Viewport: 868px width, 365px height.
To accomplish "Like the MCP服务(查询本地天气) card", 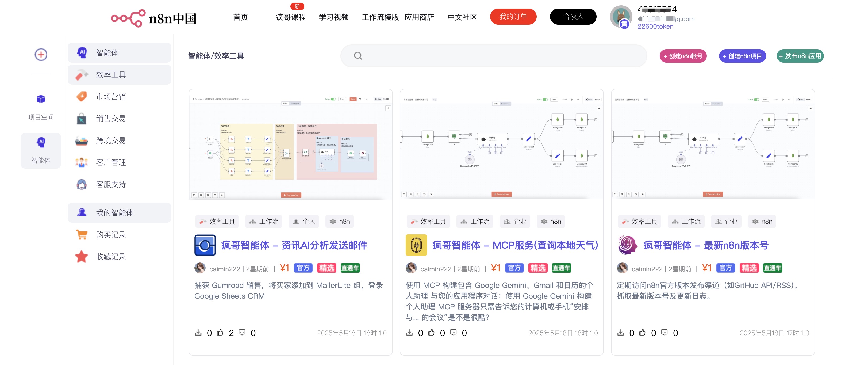I will pyautogui.click(x=431, y=333).
